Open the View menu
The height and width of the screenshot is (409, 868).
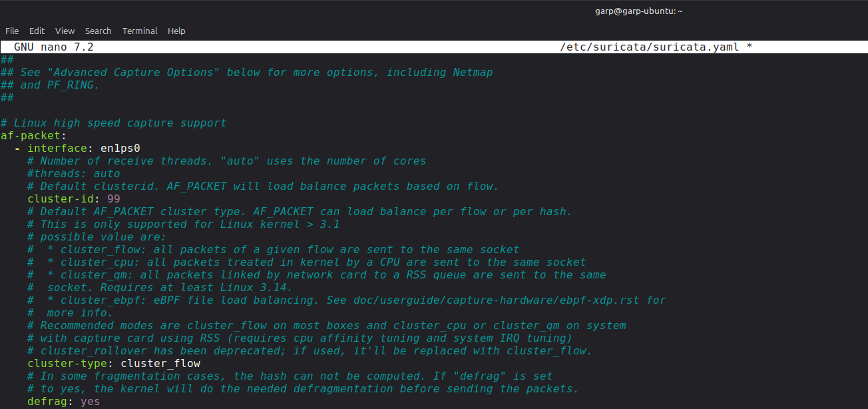tap(65, 31)
